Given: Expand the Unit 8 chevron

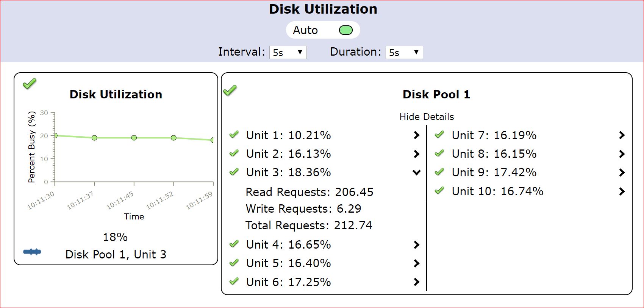Looking at the screenshot, I should 622,154.
